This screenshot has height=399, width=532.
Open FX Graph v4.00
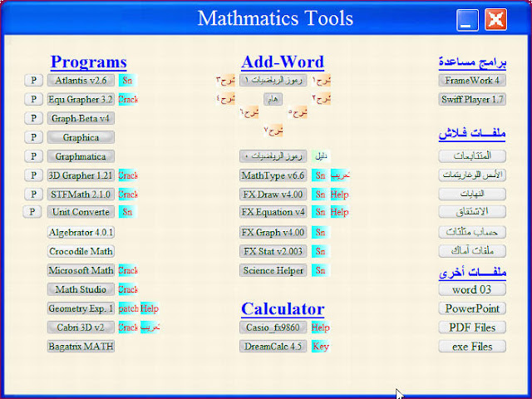(273, 233)
